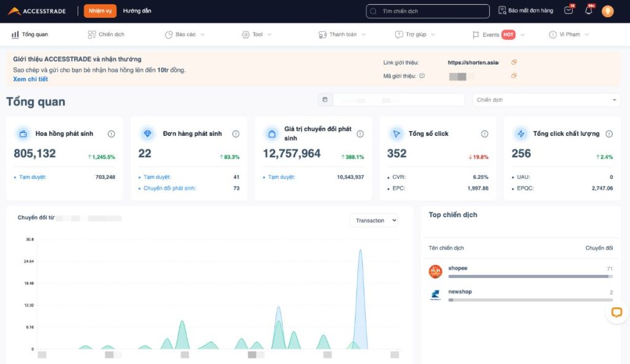Image resolution: width=630 pixels, height=364 pixels.
Task: Click the Chuyển đổi phát sinh label
Action: pos(170,188)
